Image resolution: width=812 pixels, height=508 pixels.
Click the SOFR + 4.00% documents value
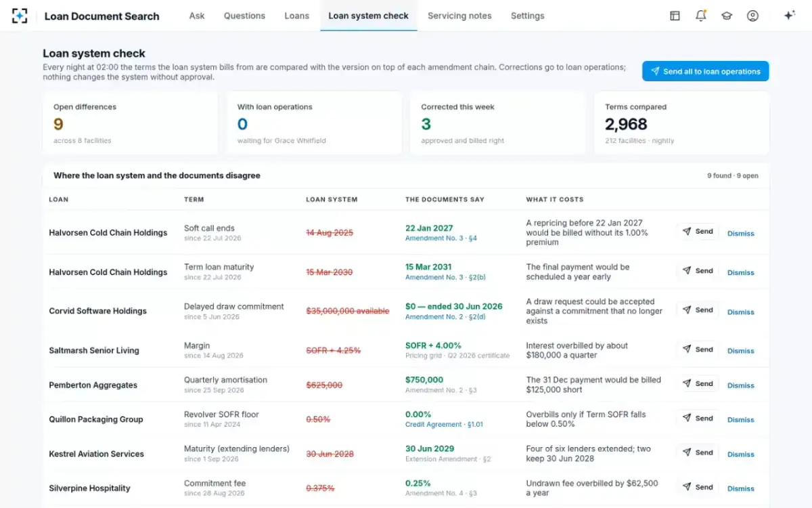pos(433,345)
